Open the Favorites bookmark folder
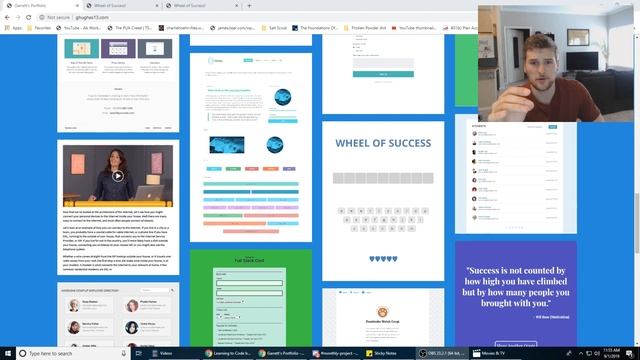Screen dimensions: 640x360 point(39,28)
